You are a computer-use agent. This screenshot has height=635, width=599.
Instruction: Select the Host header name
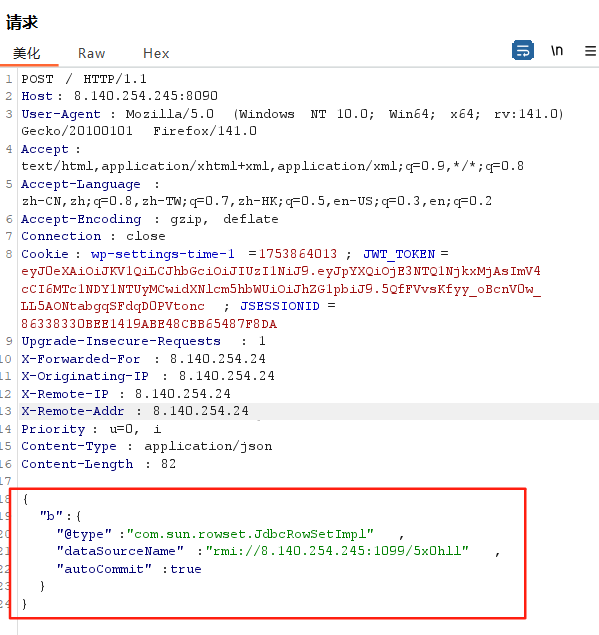[x=37, y=96]
